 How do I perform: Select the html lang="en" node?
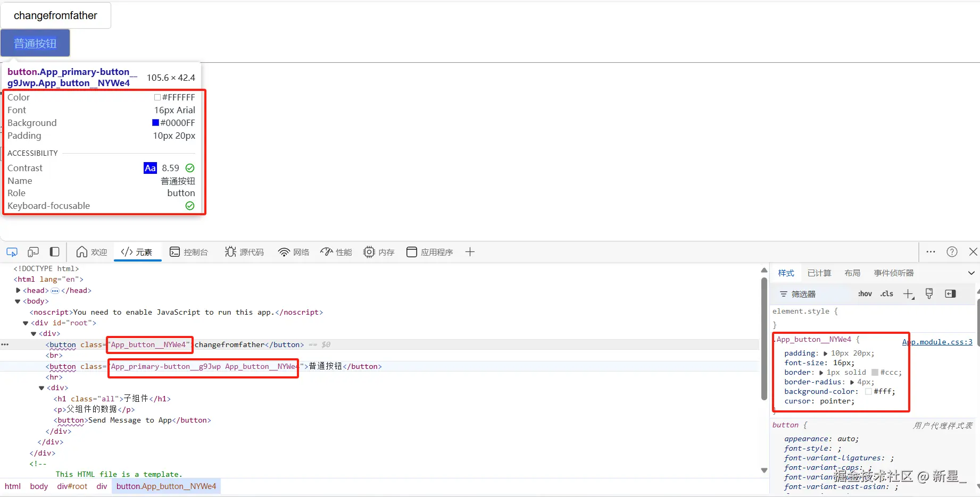[48, 280]
